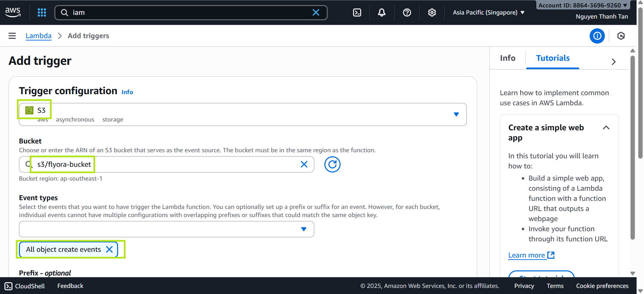Refresh the bucket list
This screenshot has height=294, width=644.
point(332,164)
